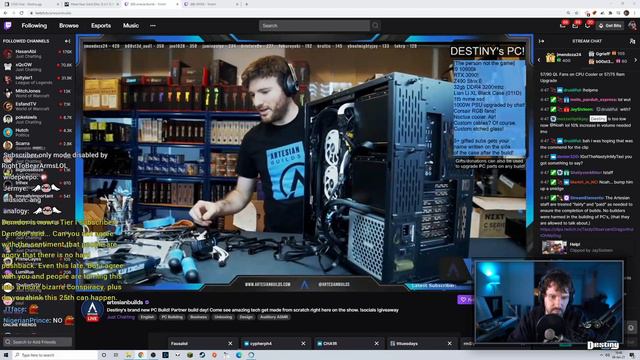Close the Fausalol whisper tab
Image resolution: width=640 pixels, height=360 pixels.
pyautogui.click(x=230, y=344)
